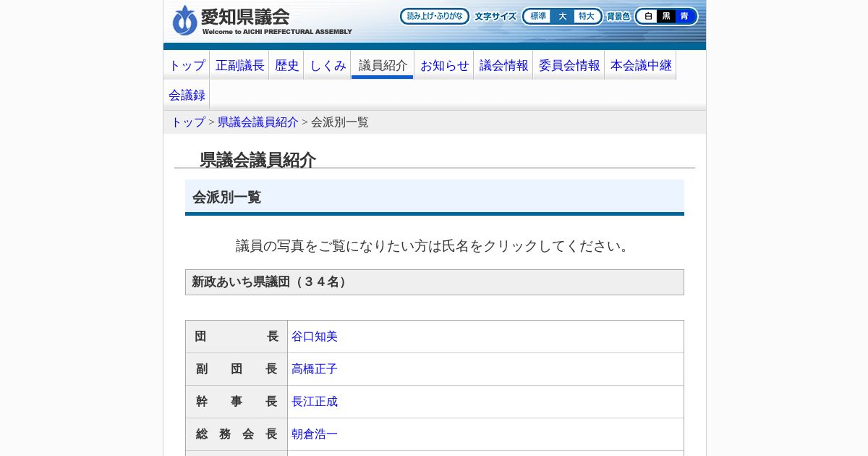Go to the 委員会情報 tab
This screenshot has width=868, height=456.
pos(569,65)
